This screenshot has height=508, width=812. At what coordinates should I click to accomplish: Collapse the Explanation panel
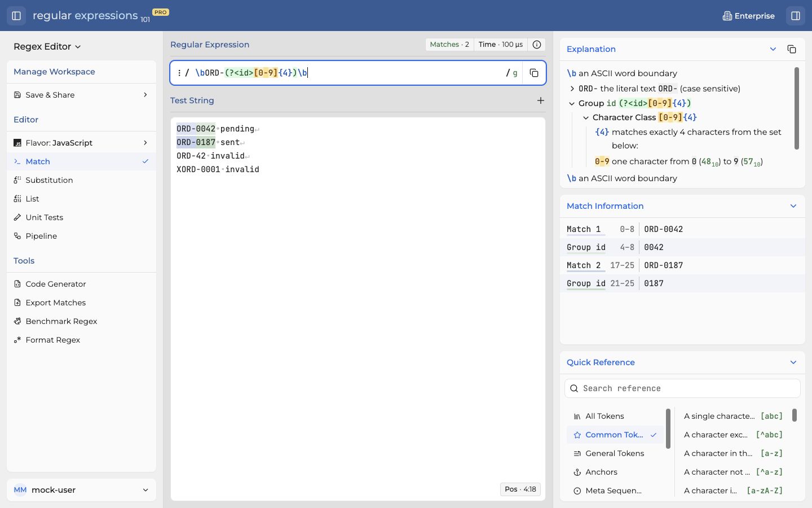coord(773,49)
